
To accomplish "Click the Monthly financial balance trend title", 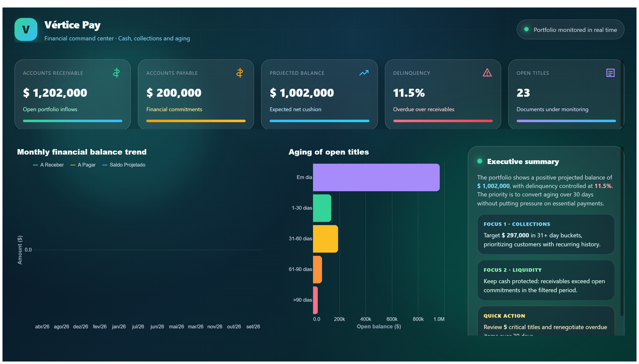I will point(82,152).
